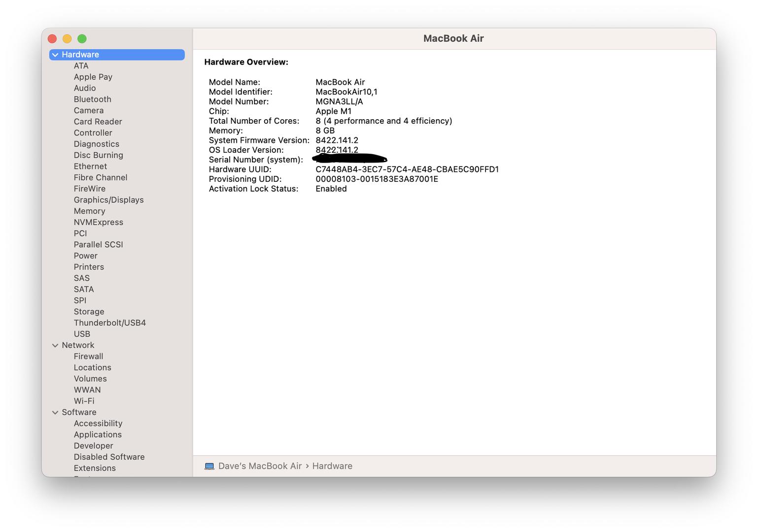
Task: Select FireWire in the sidebar
Action: coord(90,189)
